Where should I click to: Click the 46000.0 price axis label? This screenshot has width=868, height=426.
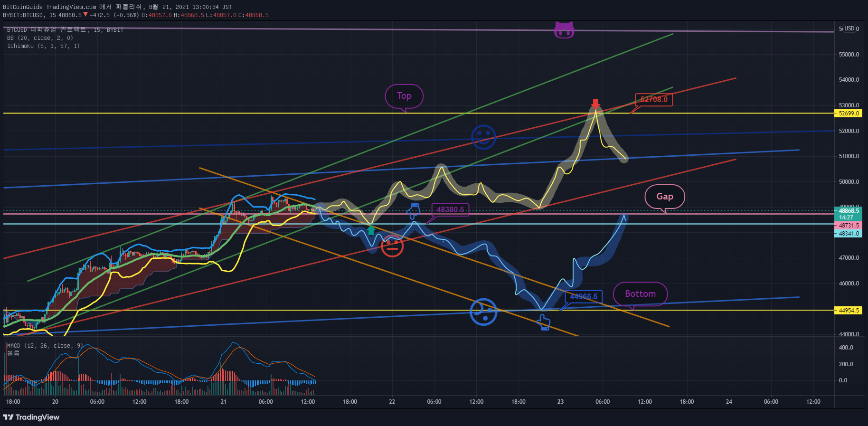849,284
